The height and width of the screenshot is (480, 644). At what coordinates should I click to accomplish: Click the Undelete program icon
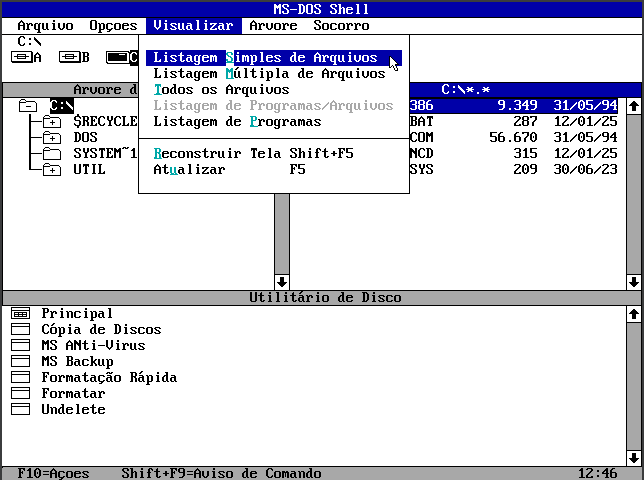[20, 410]
